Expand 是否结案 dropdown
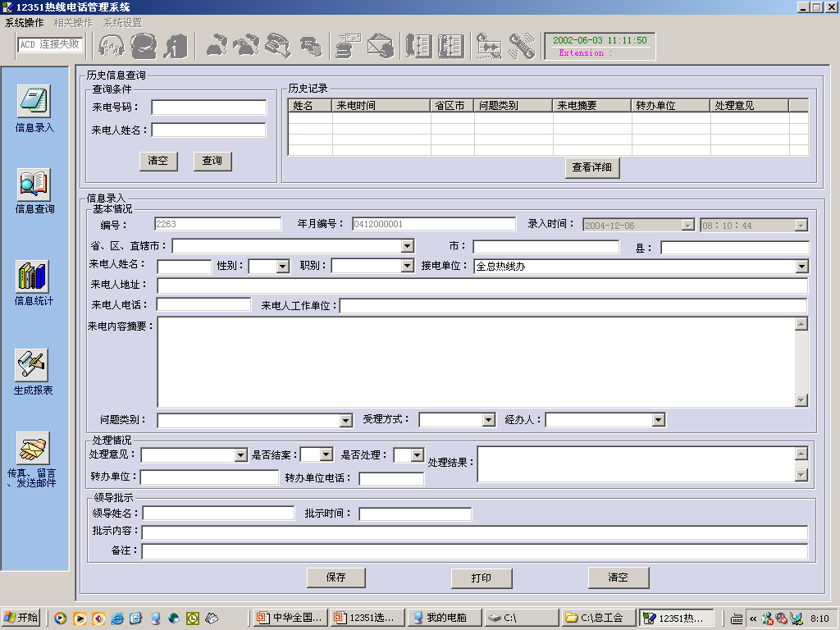The height and width of the screenshot is (630, 840). 326,454
